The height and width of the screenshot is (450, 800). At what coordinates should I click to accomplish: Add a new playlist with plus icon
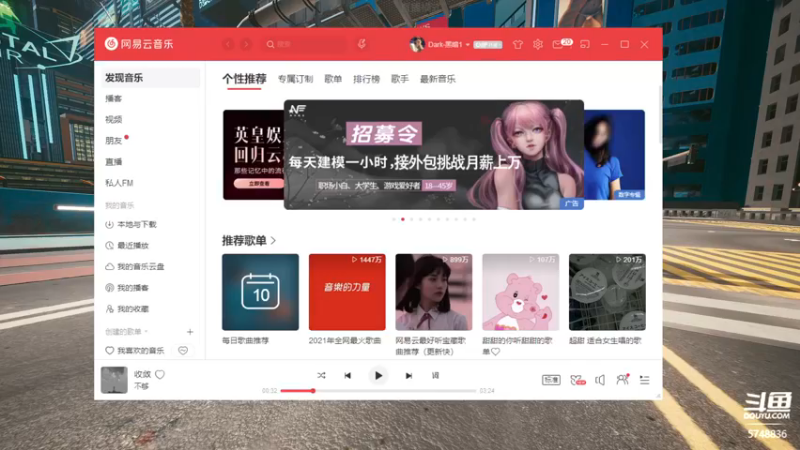(190, 332)
